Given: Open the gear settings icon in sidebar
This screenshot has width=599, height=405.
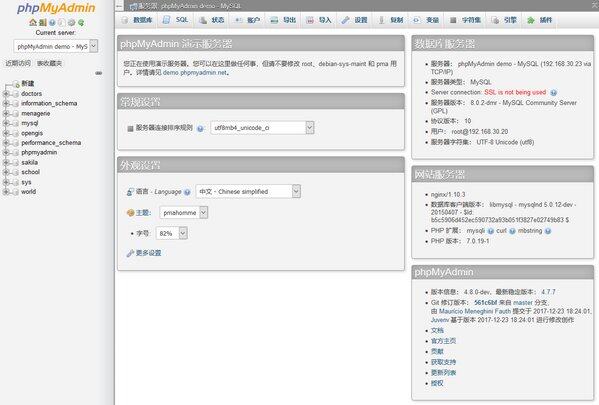Looking at the screenshot, I should pos(71,23).
